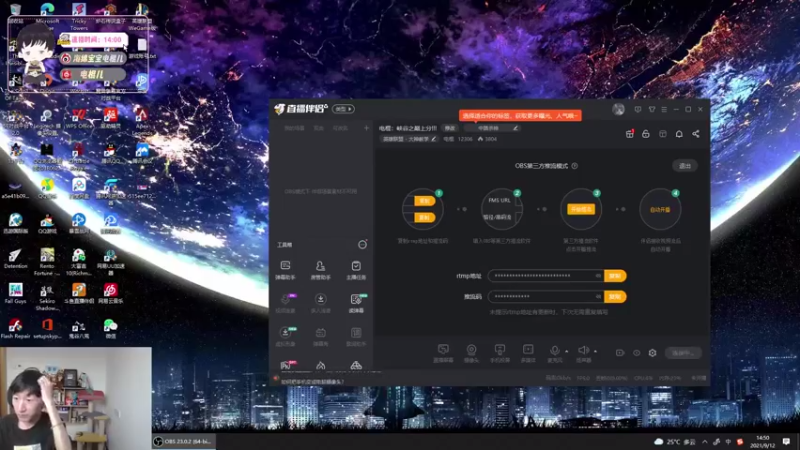Click the upper copy button in step 1 circle
This screenshot has width=800, height=450.
click(x=424, y=201)
